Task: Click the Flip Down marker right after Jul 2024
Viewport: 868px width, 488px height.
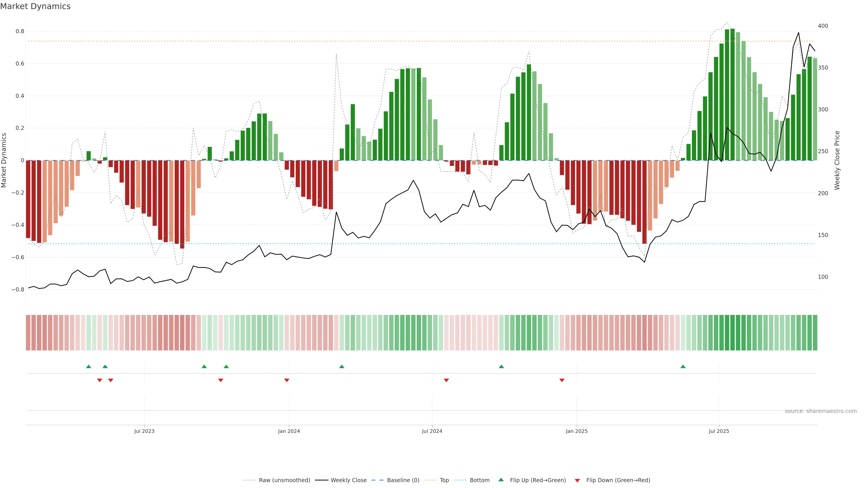Action: [x=446, y=380]
